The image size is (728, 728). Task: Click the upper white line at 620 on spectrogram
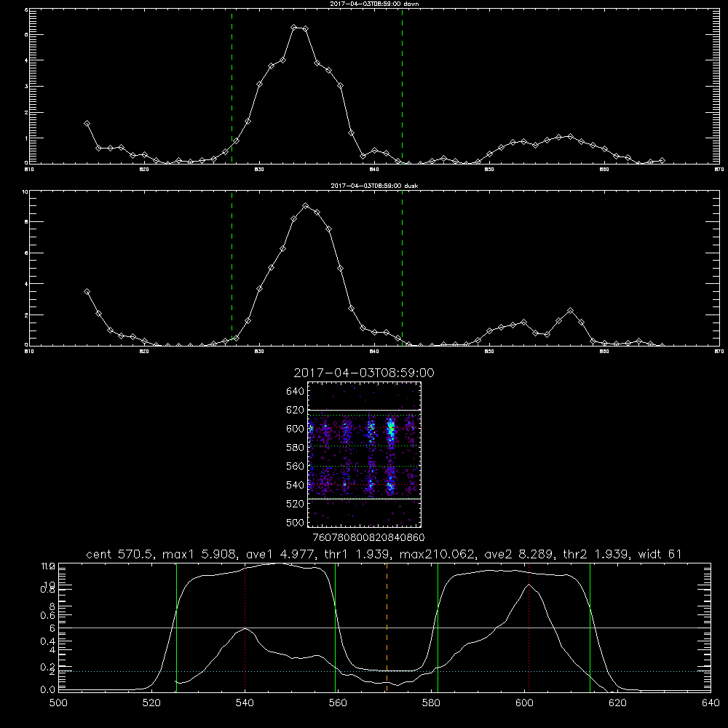364,410
